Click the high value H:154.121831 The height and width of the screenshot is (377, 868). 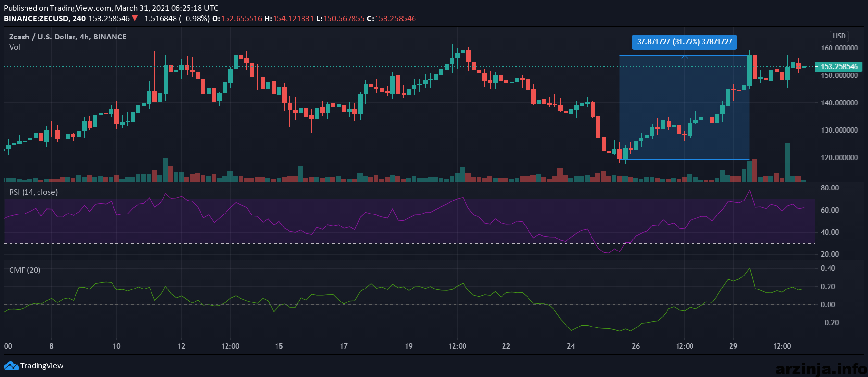coord(289,19)
